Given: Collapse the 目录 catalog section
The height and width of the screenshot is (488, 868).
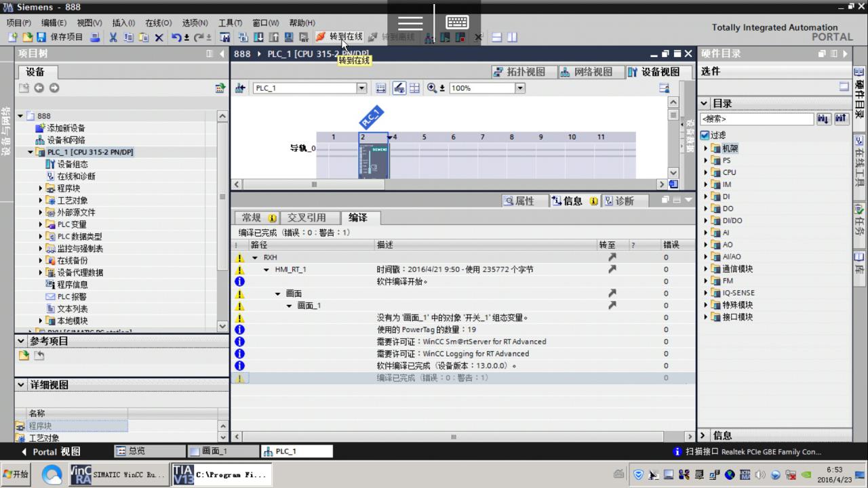Looking at the screenshot, I should [x=704, y=104].
